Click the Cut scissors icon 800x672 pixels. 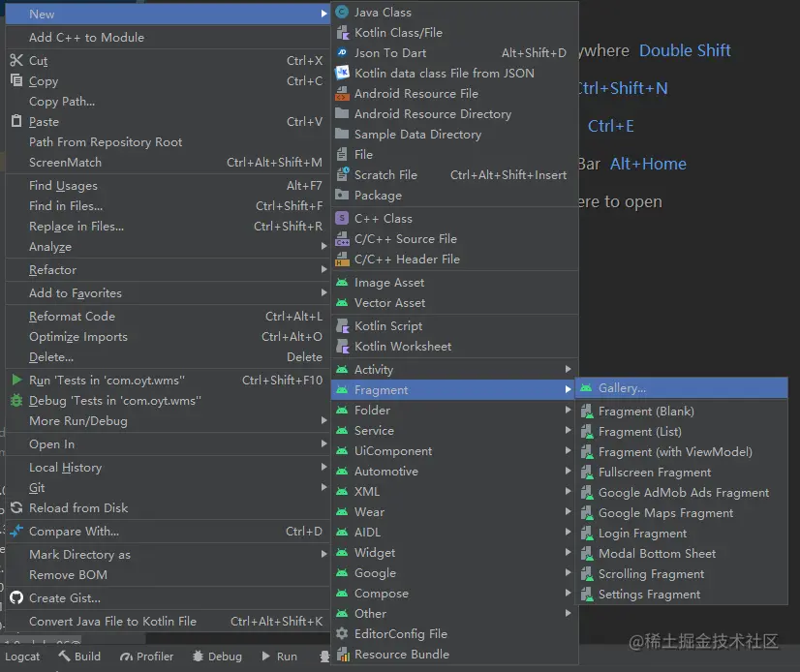click(x=16, y=60)
